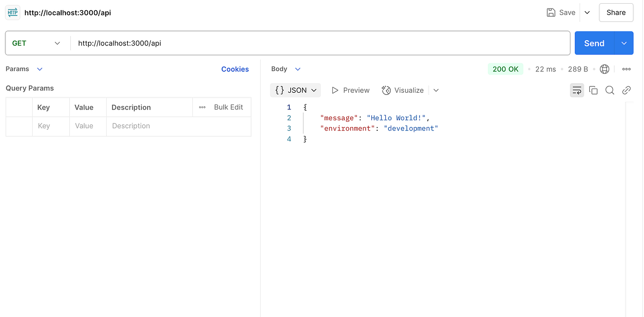The width and height of the screenshot is (644, 317).
Task: Open the response link icon
Action: [626, 90]
